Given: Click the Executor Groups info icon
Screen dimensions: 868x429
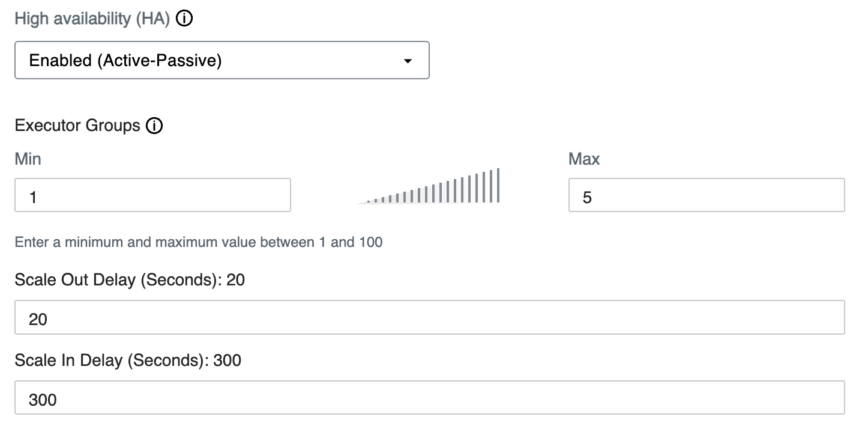Looking at the screenshot, I should [x=154, y=126].
